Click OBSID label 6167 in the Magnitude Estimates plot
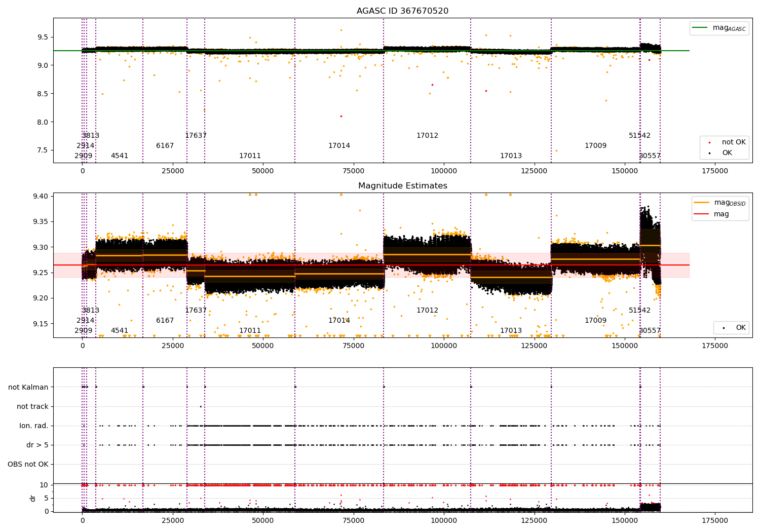Viewport: 760px width, 532px height. pos(165,321)
